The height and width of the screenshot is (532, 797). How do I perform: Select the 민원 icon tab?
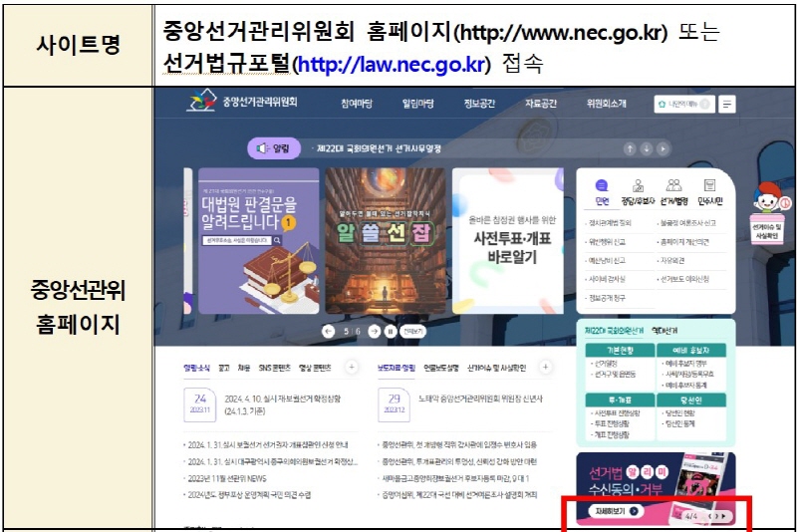(x=602, y=192)
